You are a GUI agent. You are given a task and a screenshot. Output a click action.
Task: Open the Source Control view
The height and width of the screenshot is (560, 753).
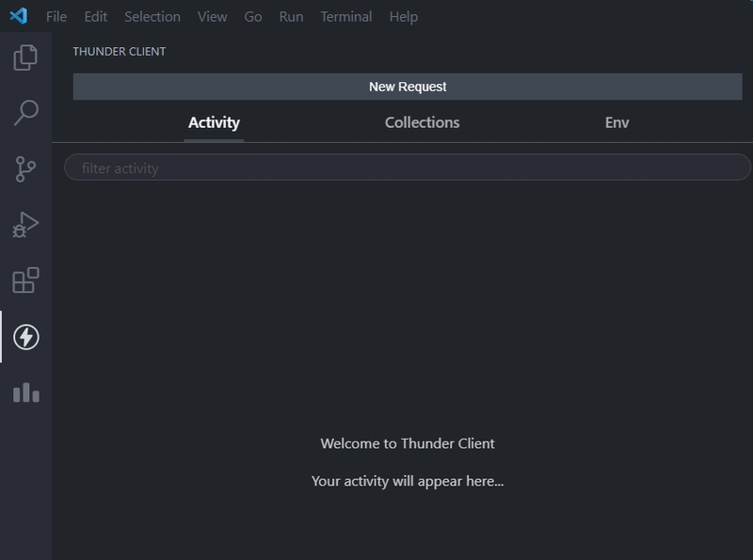point(25,169)
